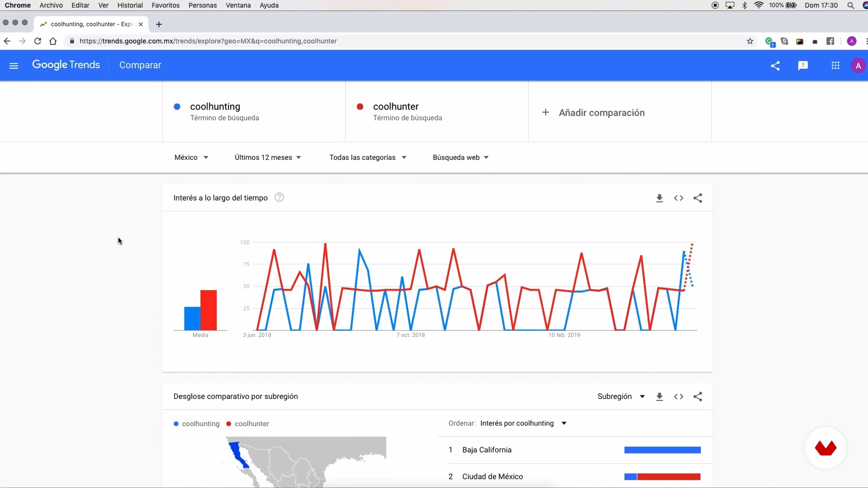
Task: Add a new comparison term
Action: (x=620, y=112)
